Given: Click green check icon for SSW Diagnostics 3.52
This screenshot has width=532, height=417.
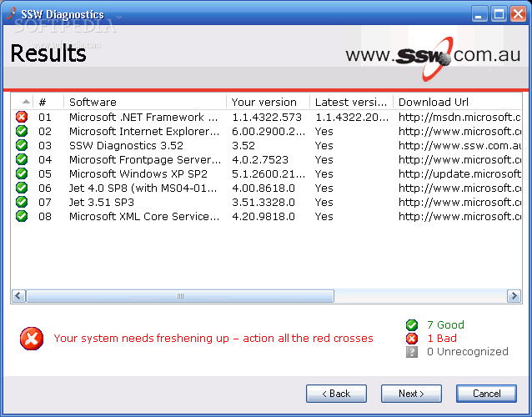Looking at the screenshot, I should (x=22, y=146).
